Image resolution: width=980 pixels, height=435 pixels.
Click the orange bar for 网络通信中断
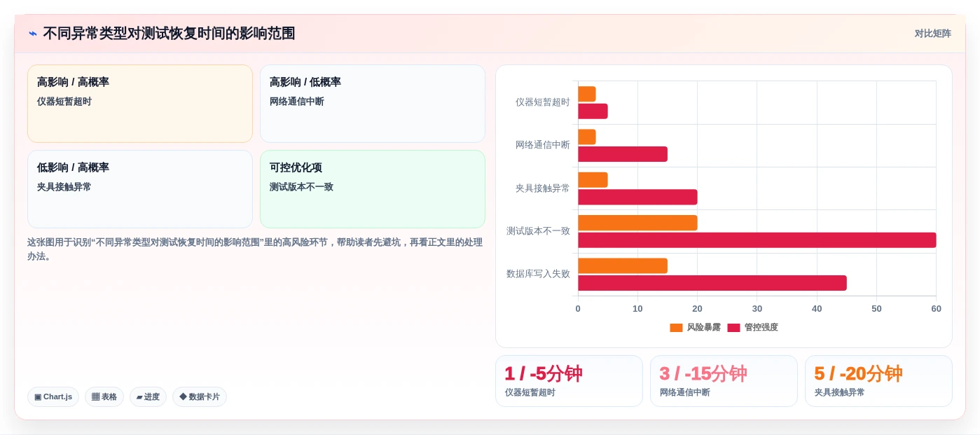[x=587, y=137]
